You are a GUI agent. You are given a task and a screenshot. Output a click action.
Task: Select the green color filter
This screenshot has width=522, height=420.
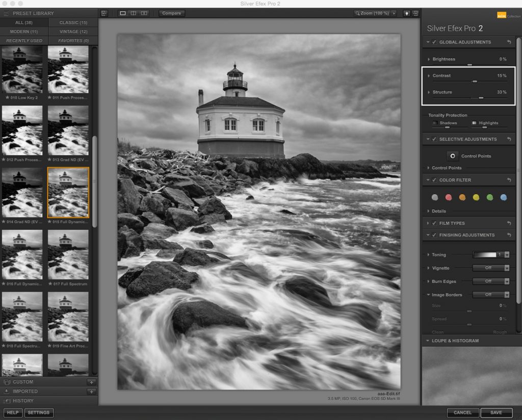point(490,198)
